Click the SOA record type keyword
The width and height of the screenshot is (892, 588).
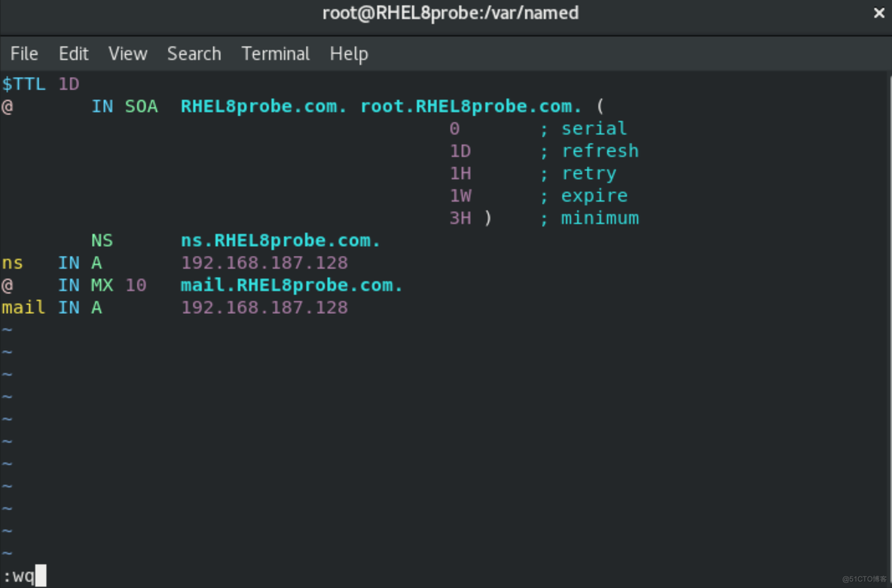point(141,106)
